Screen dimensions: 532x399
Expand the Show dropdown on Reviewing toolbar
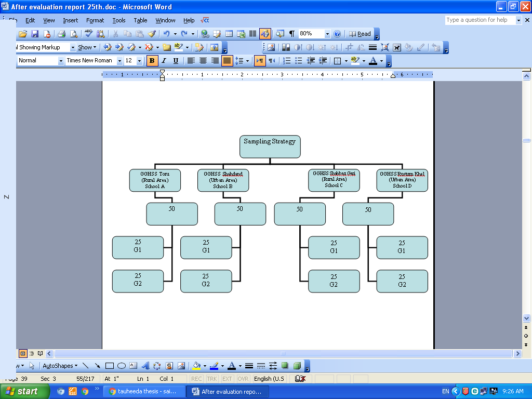coord(87,47)
